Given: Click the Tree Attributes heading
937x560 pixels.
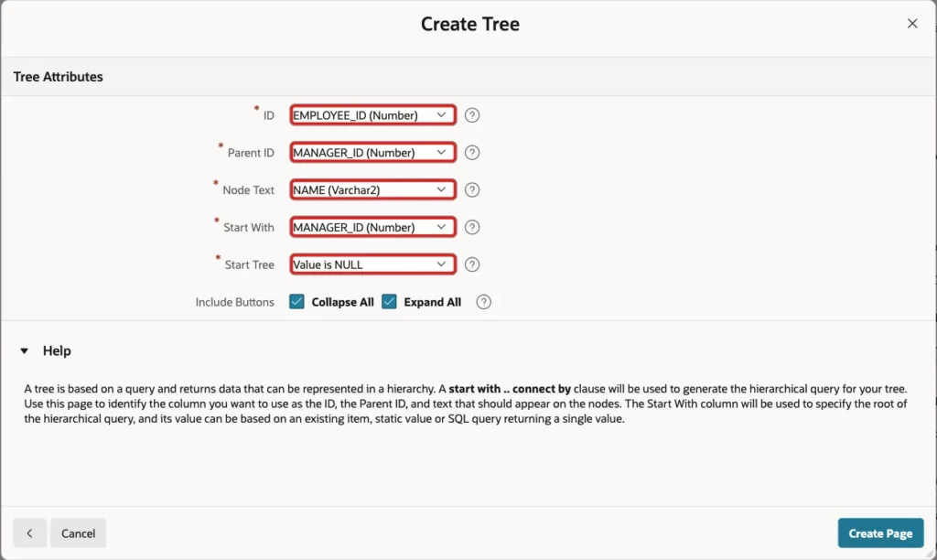Looking at the screenshot, I should coord(58,77).
